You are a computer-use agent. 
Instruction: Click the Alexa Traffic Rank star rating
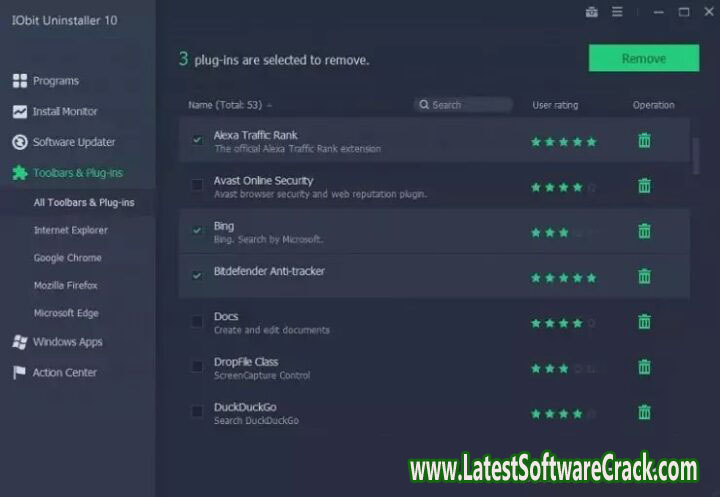coord(563,142)
